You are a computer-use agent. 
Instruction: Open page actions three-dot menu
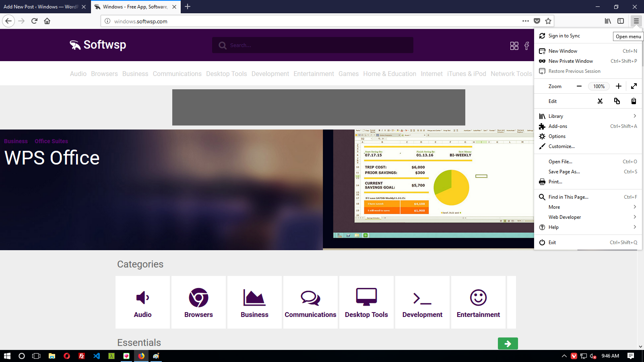point(526,21)
